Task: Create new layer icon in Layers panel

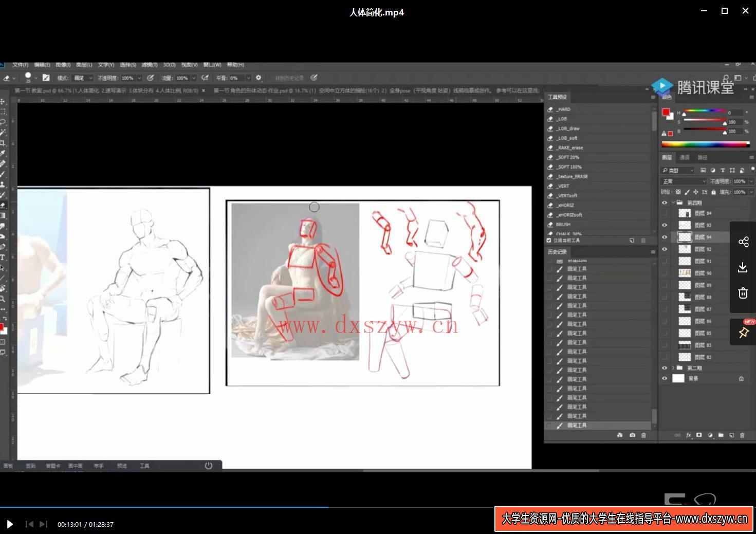Action: [731, 435]
